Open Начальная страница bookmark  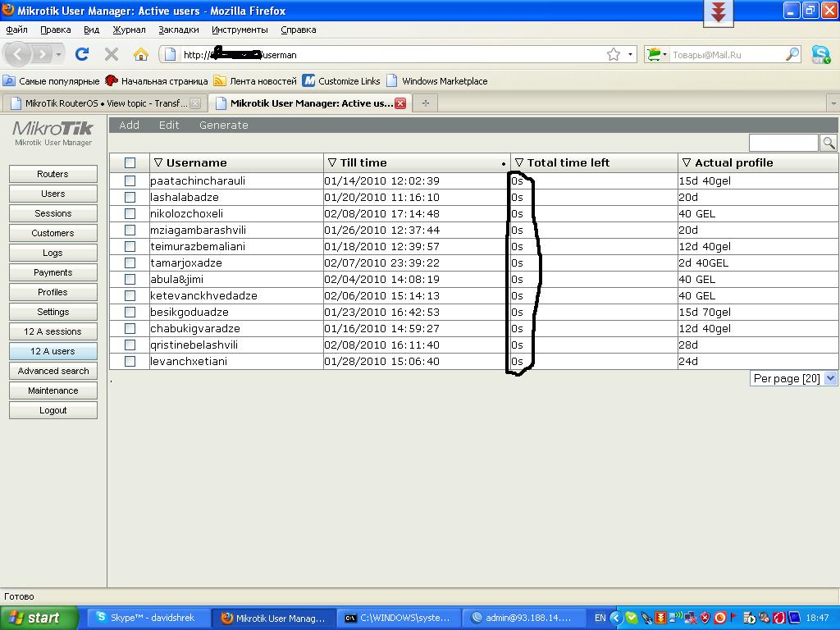click(157, 81)
